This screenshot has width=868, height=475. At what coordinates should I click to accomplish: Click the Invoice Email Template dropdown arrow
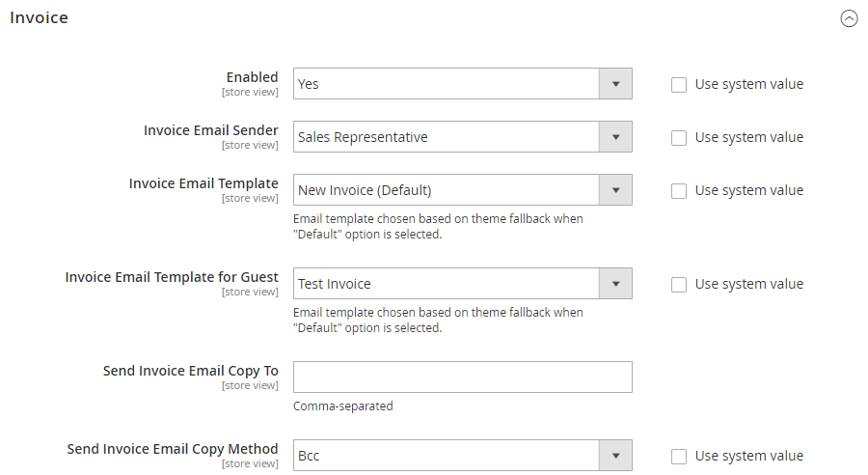point(615,190)
